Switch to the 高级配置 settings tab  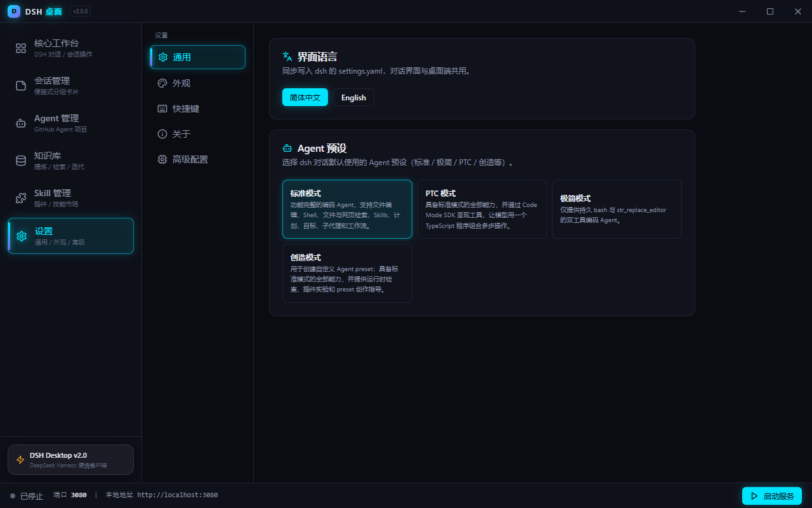pyautogui.click(x=198, y=159)
